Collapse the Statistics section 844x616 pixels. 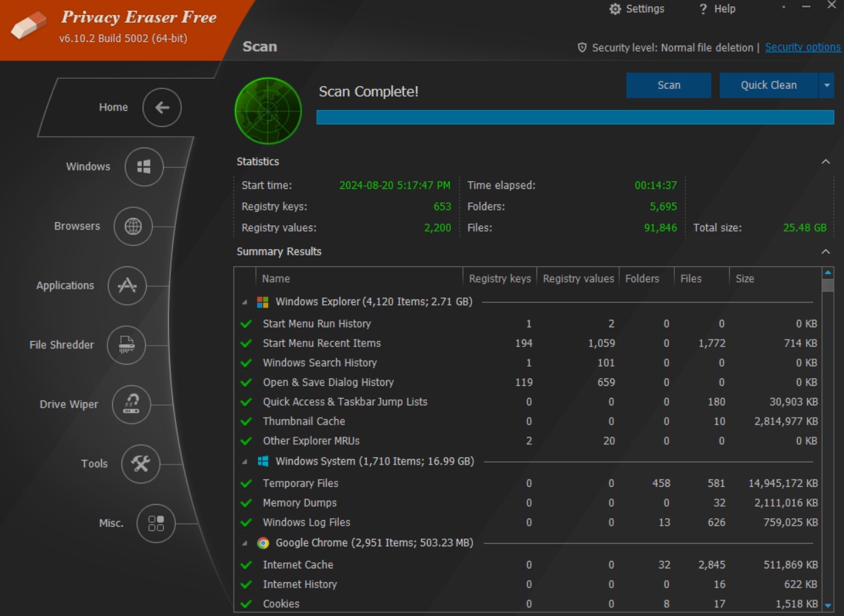(x=826, y=162)
